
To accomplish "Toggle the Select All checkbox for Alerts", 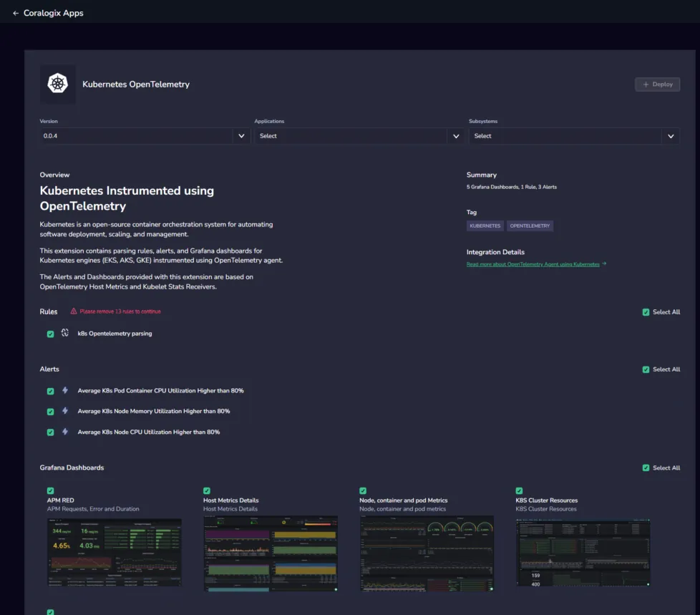I will point(646,369).
